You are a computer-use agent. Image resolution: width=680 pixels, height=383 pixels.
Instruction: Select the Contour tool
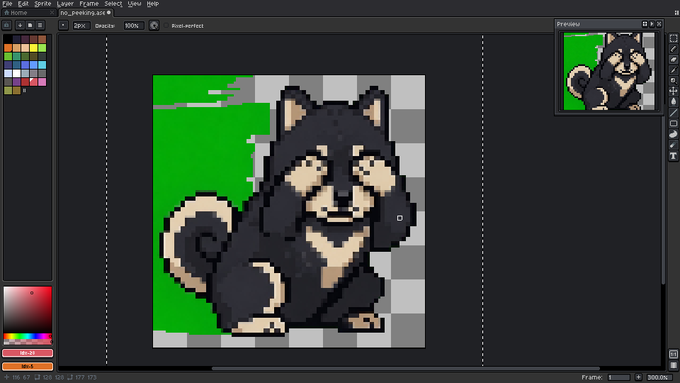point(673,134)
